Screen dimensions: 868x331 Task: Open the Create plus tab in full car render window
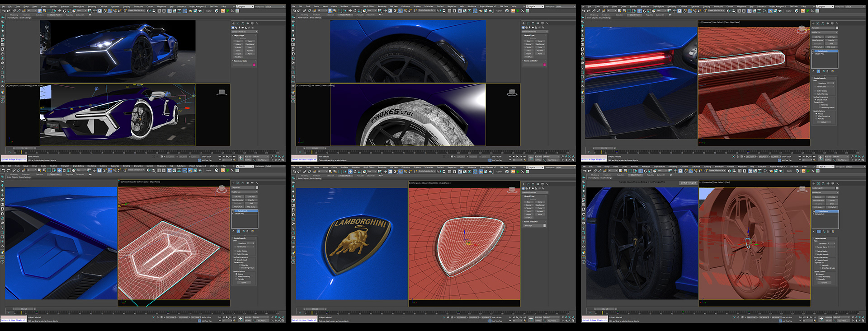pos(233,23)
